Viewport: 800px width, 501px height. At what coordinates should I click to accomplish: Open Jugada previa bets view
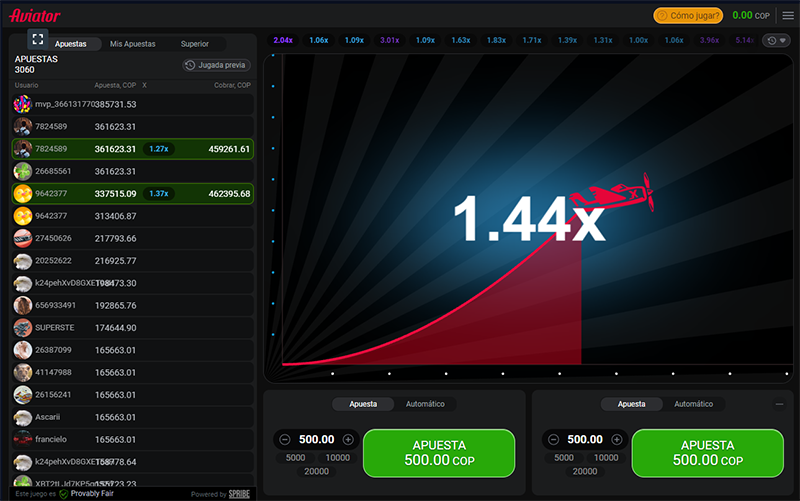tap(216, 65)
